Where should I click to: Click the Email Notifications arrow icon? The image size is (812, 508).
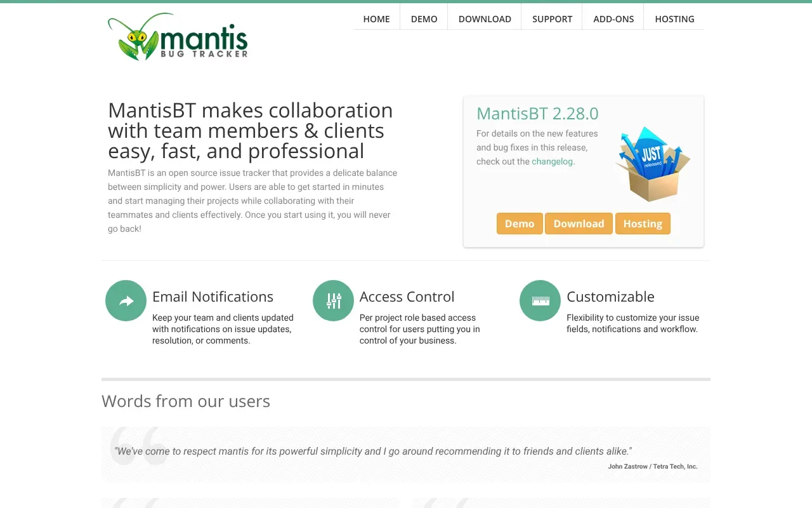pyautogui.click(x=126, y=300)
